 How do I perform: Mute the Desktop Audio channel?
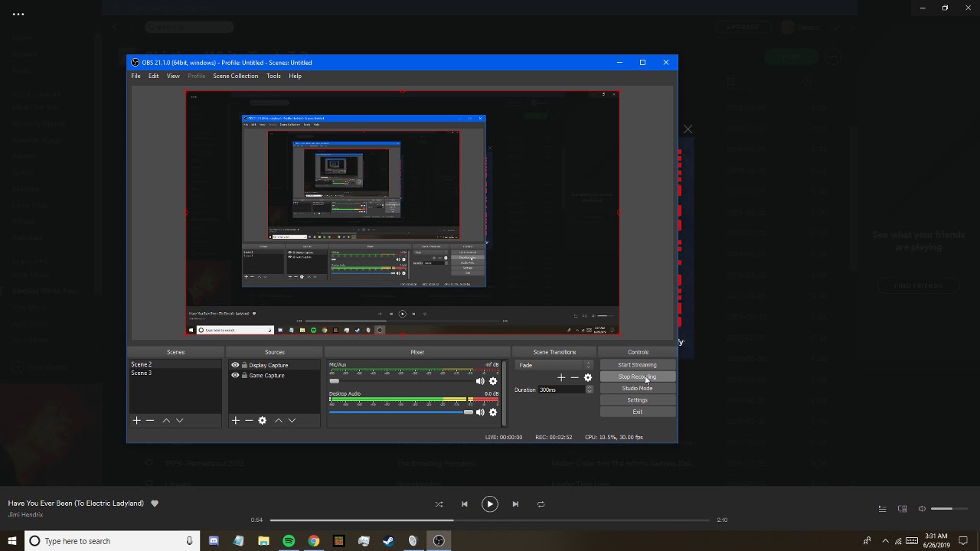pyautogui.click(x=480, y=412)
